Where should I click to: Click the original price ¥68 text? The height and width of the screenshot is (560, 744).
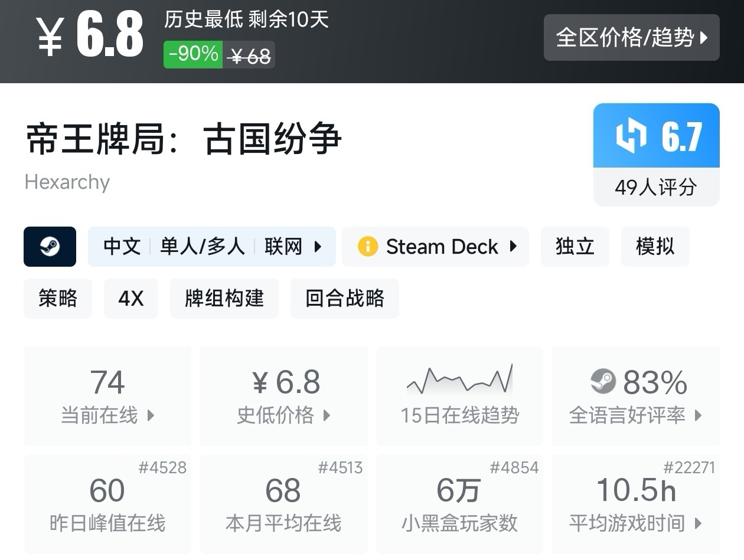(x=250, y=56)
